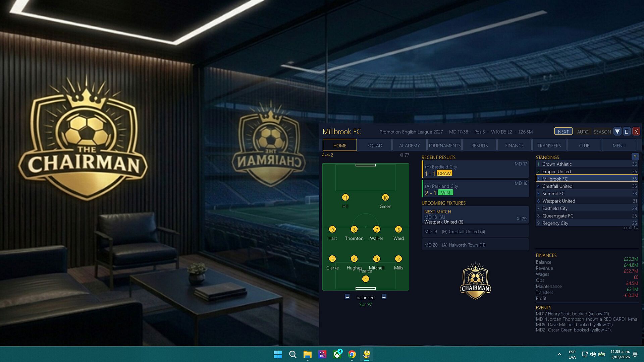
Task: Click The Chairman crest logo in panel
Action: click(x=475, y=281)
